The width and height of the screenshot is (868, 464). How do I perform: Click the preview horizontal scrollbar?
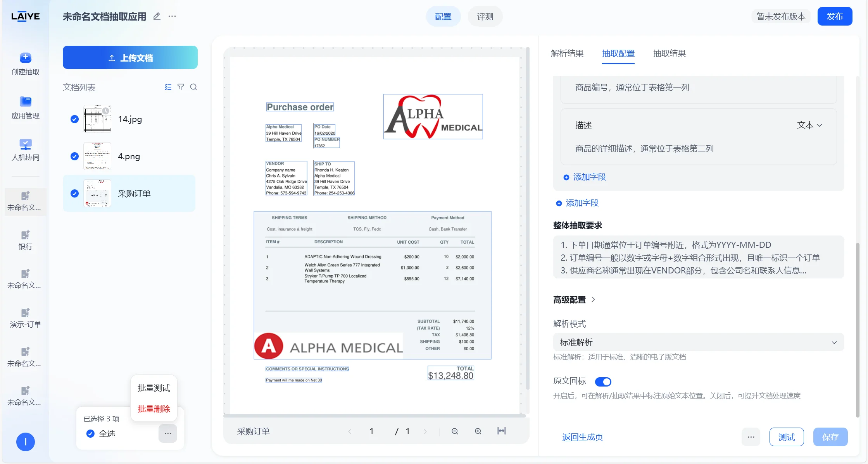coord(374,416)
